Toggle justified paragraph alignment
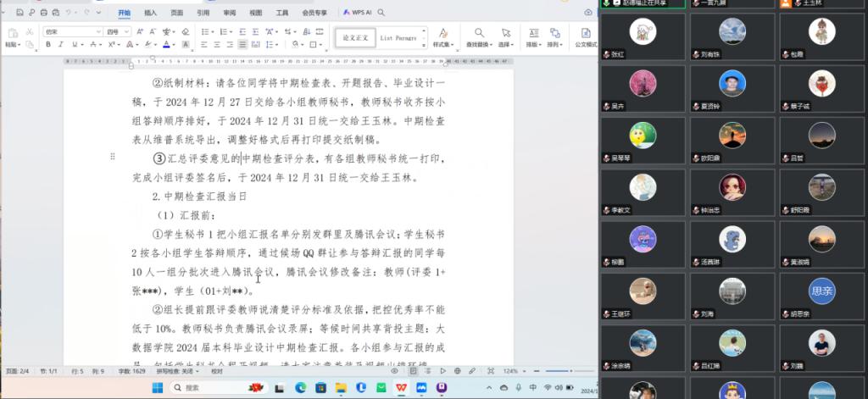868x399 pixels. (243, 45)
